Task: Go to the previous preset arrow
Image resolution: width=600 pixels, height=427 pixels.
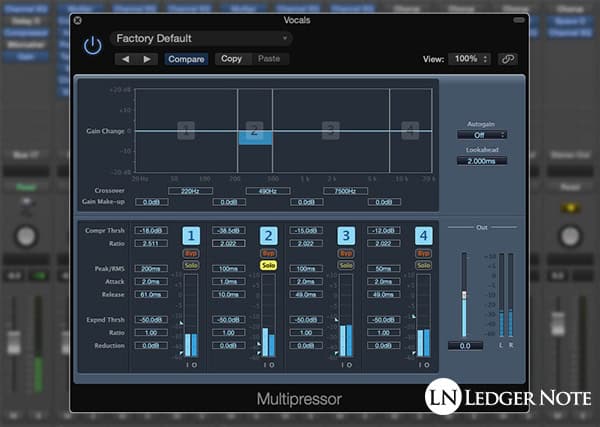Action: tap(125, 59)
